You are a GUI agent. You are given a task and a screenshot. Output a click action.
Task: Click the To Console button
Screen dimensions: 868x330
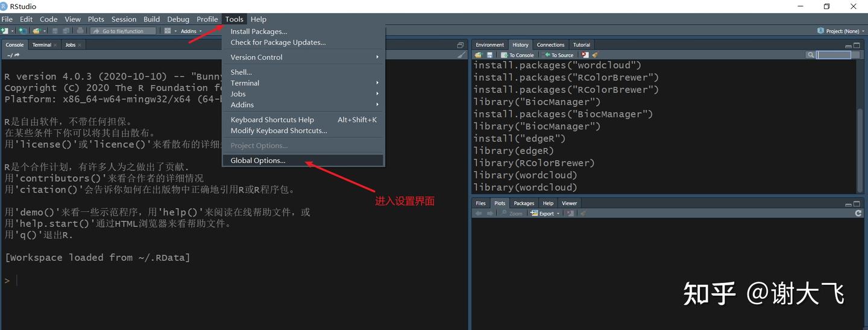pos(517,55)
